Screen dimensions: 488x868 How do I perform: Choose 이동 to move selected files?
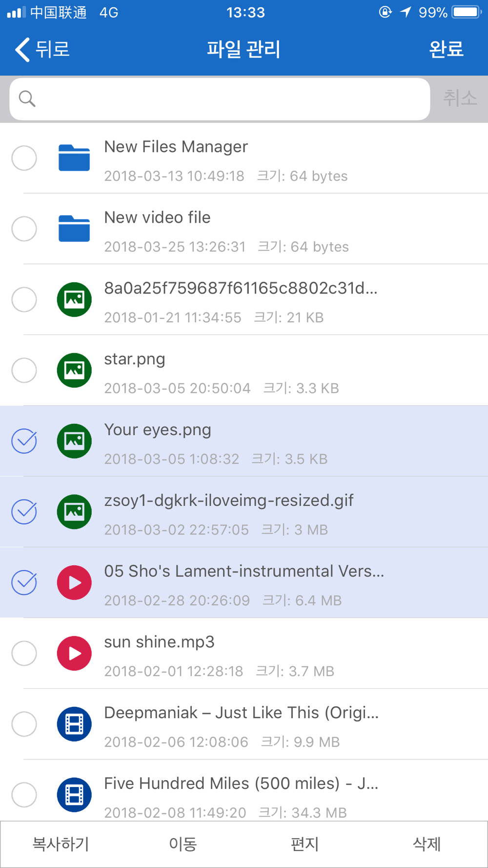point(183,844)
